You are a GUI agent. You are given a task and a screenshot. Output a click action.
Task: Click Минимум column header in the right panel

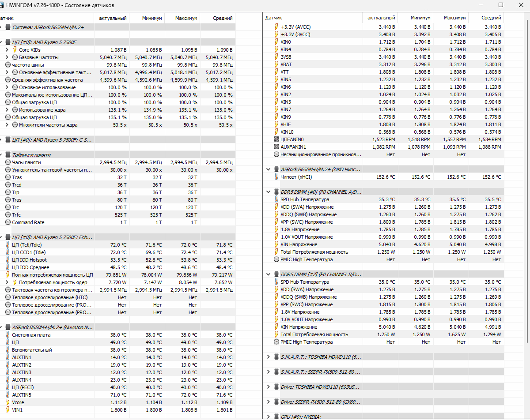415,18
